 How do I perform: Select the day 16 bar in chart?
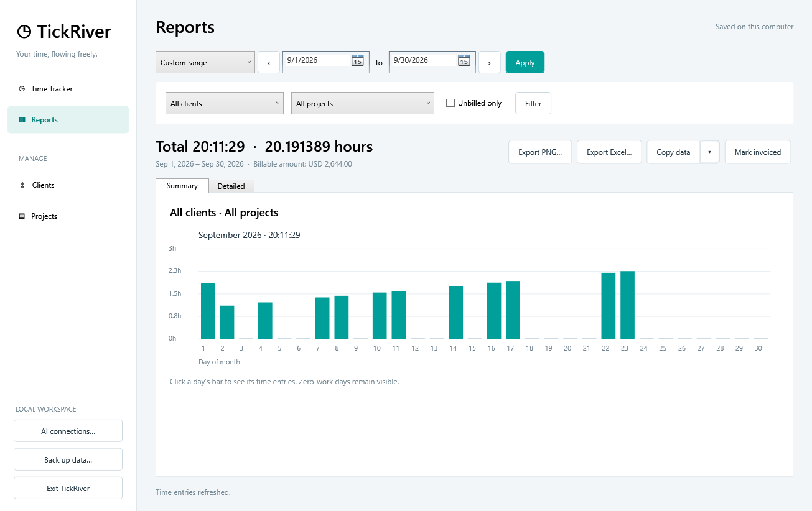click(494, 311)
